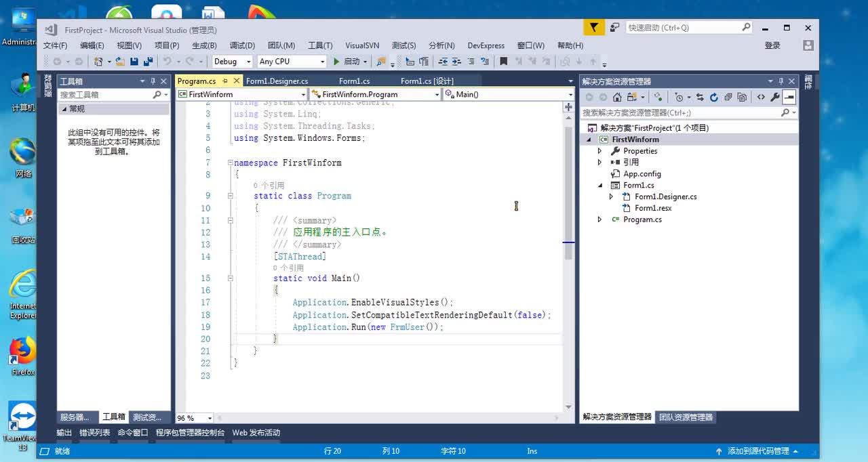Open the 96 % zoom level dropdown
868x462 pixels.
[195, 418]
